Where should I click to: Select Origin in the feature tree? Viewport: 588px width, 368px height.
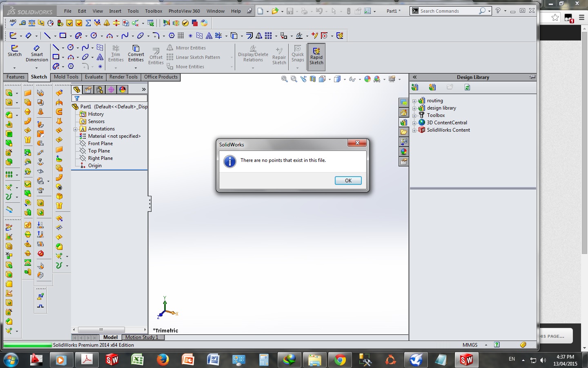95,166
